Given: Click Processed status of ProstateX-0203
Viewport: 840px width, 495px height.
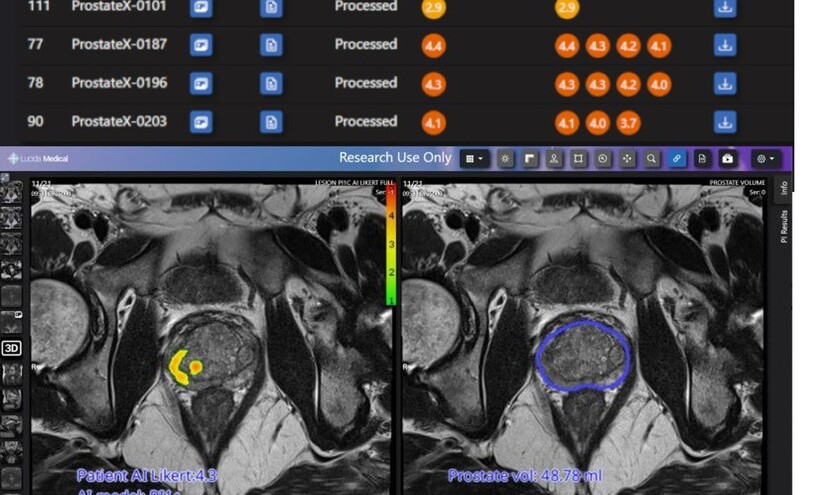Looking at the screenshot, I should coord(366,122).
